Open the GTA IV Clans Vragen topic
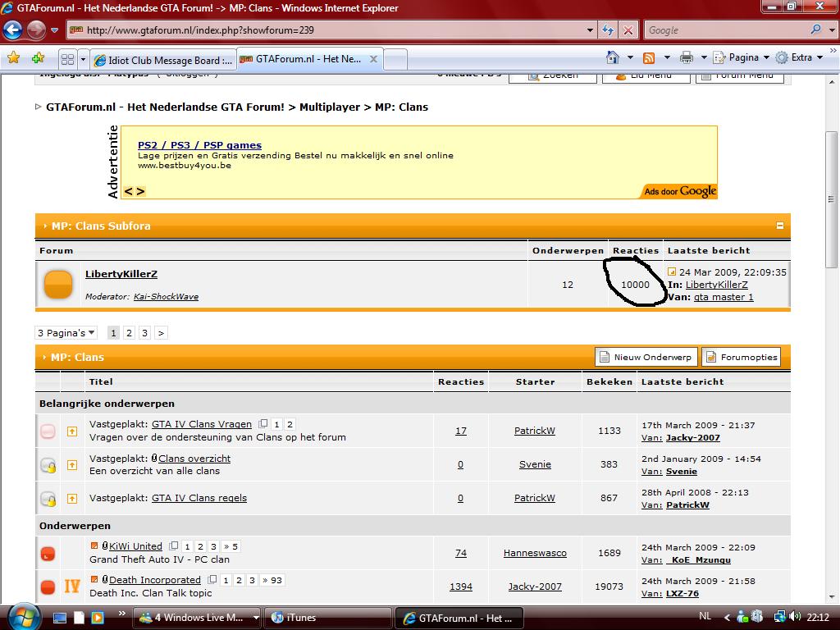This screenshot has width=840, height=630. point(202,424)
